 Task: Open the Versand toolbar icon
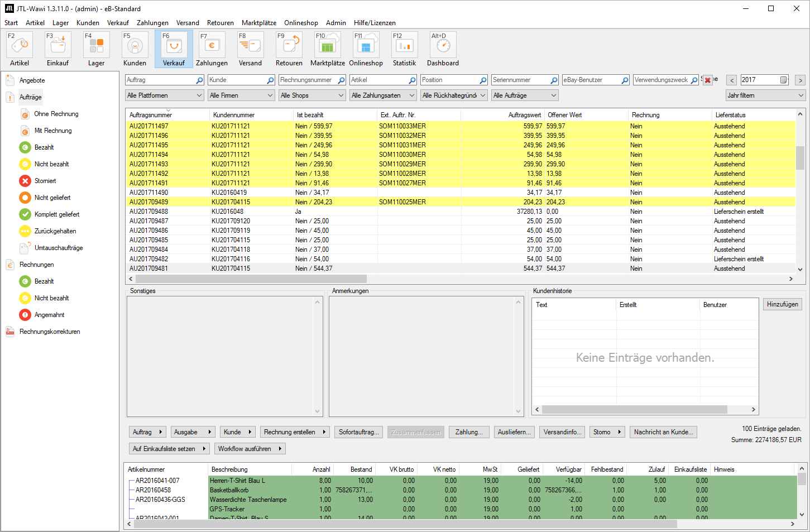click(x=250, y=49)
